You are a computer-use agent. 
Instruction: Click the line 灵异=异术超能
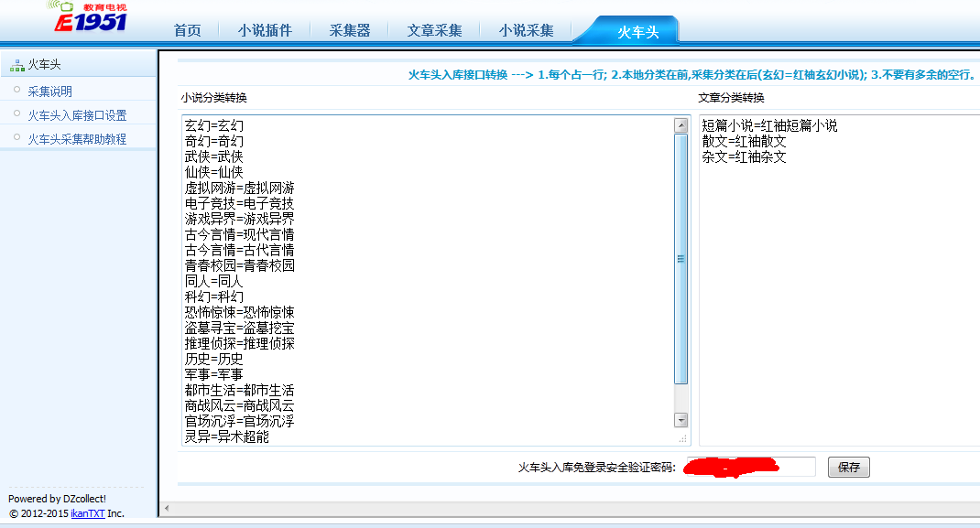point(227,437)
